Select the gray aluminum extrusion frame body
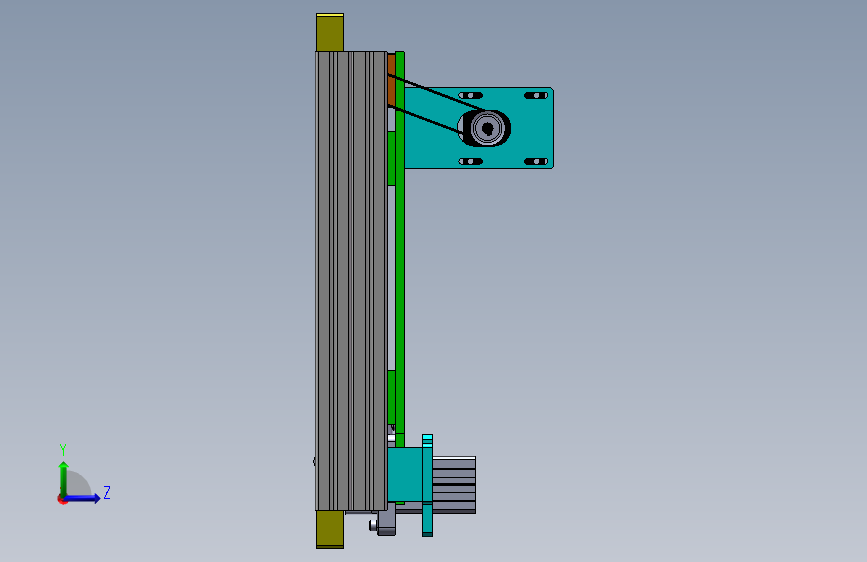867x562 pixels. [351, 280]
